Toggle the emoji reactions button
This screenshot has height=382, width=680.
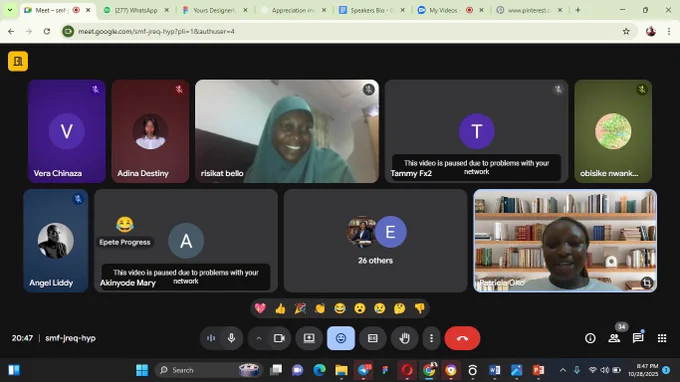[341, 338]
